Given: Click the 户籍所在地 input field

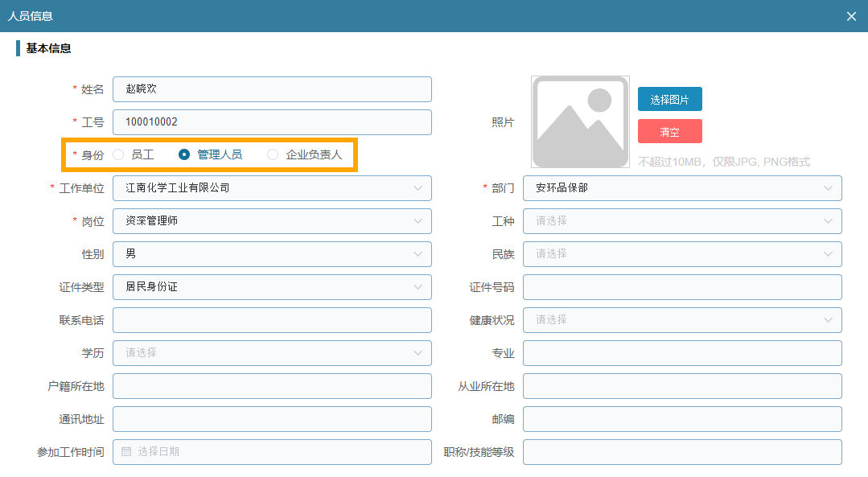Looking at the screenshot, I should 272,386.
